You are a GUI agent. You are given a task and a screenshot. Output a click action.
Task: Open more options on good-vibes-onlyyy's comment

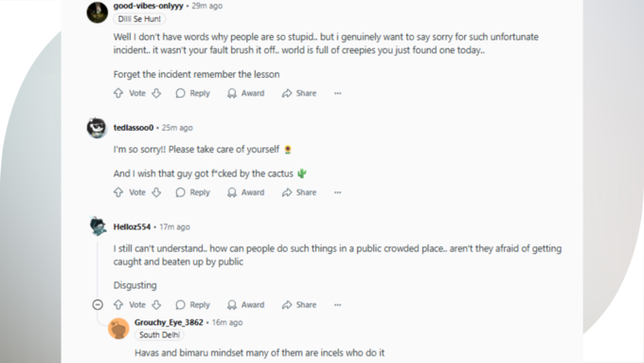337,93
